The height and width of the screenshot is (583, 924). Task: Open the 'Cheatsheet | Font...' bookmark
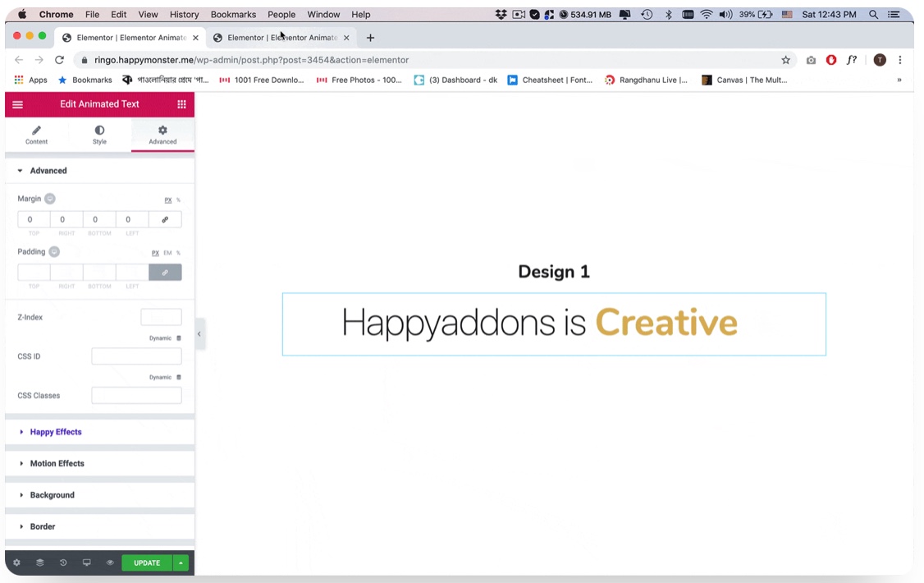[550, 80]
